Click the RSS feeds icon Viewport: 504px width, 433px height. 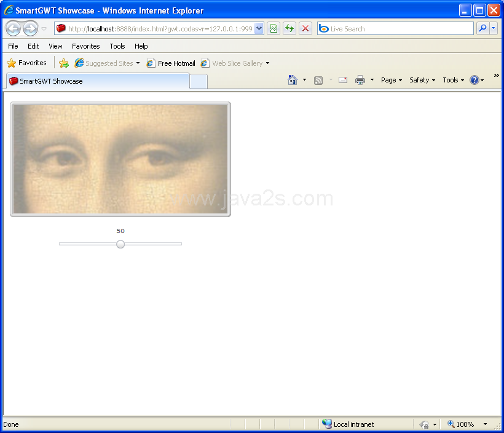[x=318, y=80]
